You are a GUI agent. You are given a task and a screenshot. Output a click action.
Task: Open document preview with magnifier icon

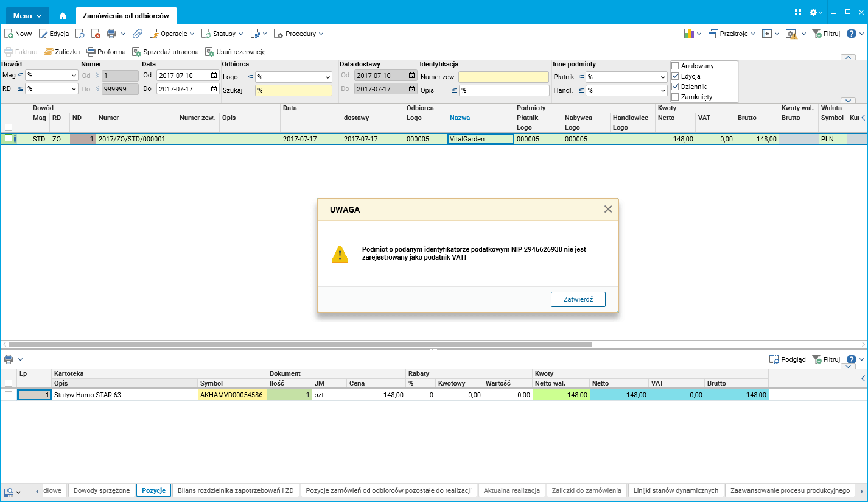pyautogui.click(x=80, y=34)
